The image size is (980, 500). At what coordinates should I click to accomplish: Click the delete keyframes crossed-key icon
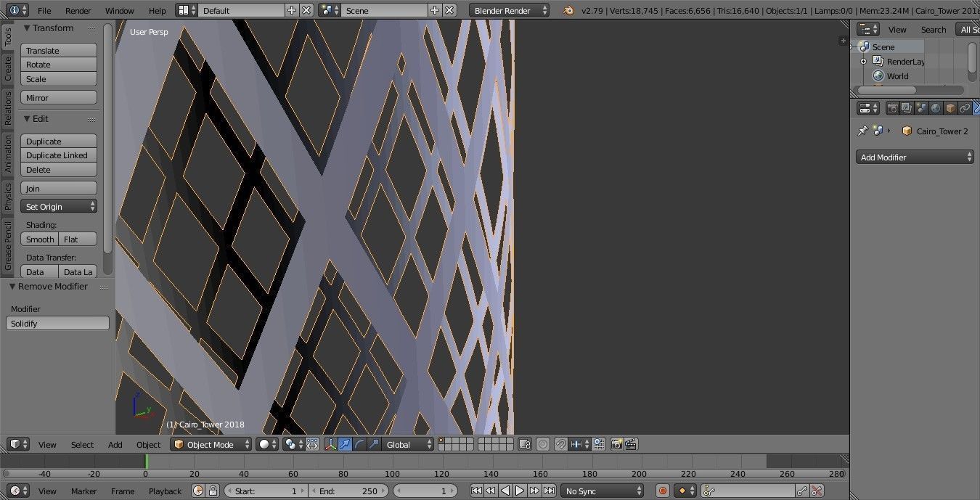(x=817, y=491)
